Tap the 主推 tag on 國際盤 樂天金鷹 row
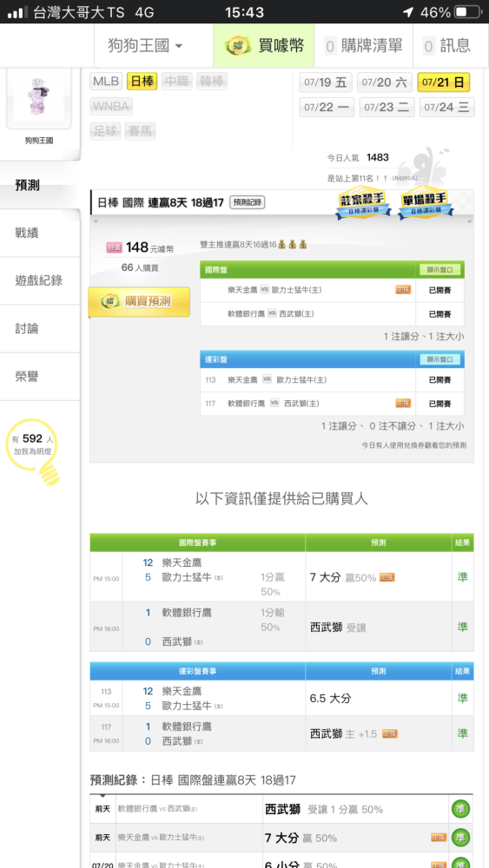Viewport: 489px width, 868px height. [403, 290]
